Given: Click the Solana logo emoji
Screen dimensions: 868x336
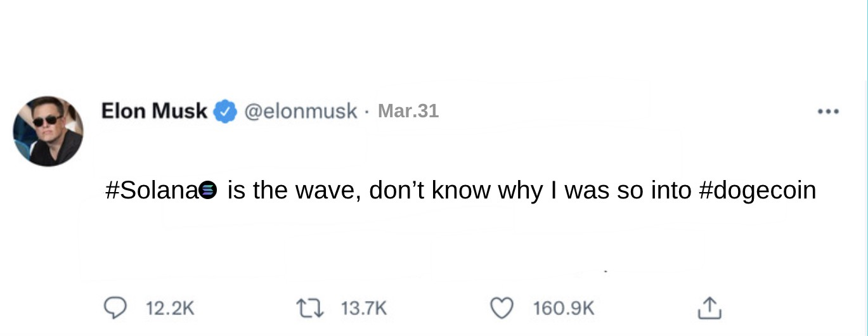Looking at the screenshot, I should coord(208,190).
